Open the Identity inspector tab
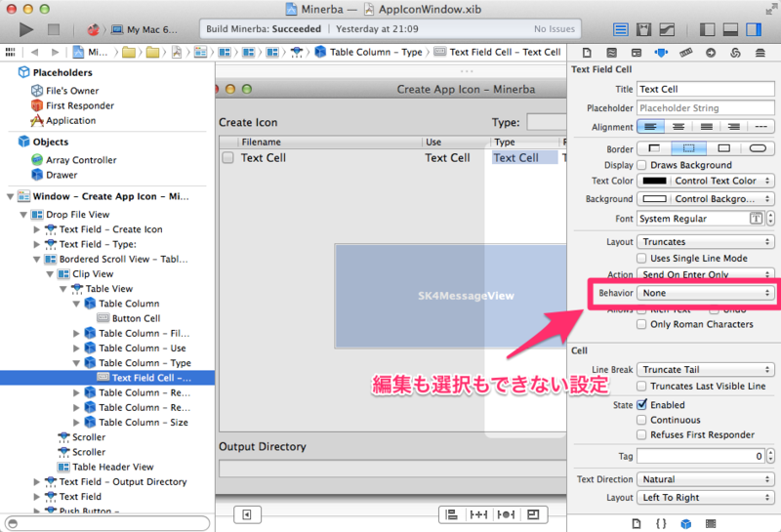The height and width of the screenshot is (532, 781). pyautogui.click(x=637, y=53)
